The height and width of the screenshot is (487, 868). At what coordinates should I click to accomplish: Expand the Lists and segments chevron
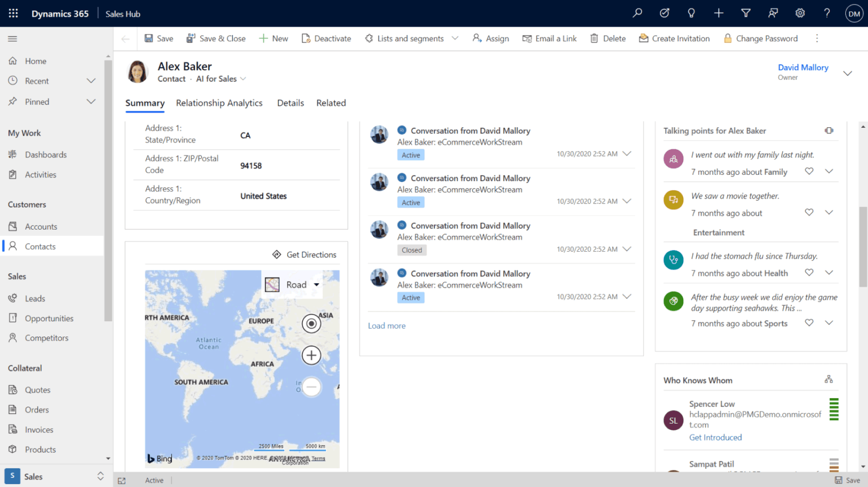point(455,38)
